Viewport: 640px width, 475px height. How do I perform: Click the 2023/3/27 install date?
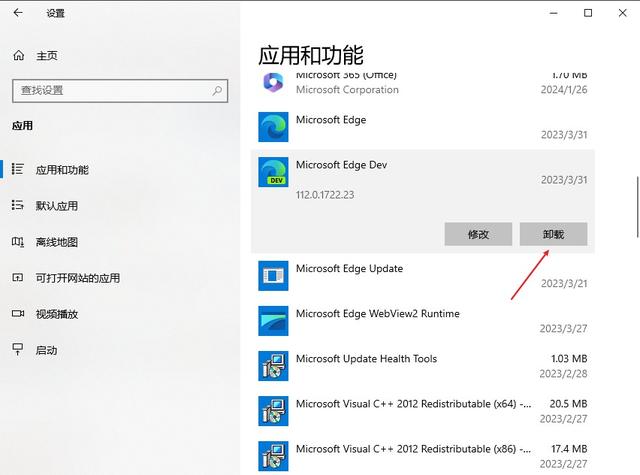(564, 329)
